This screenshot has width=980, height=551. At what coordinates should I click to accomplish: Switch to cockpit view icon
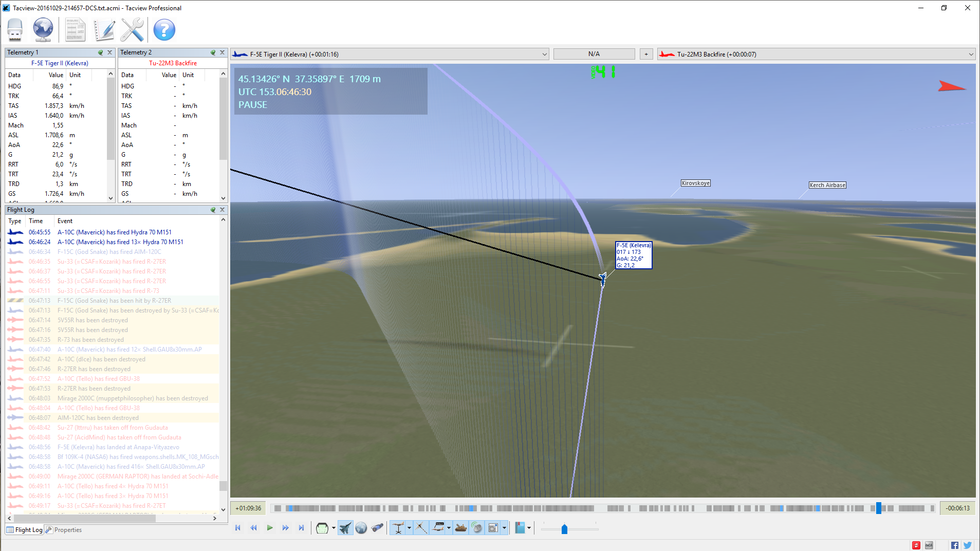pos(322,528)
